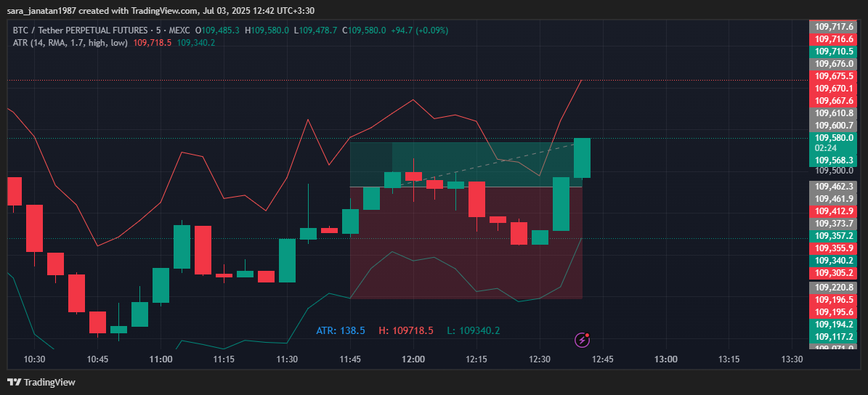Click the change value +94.7 (+0.09%)
Screen dimensions: 868x395
point(419,30)
